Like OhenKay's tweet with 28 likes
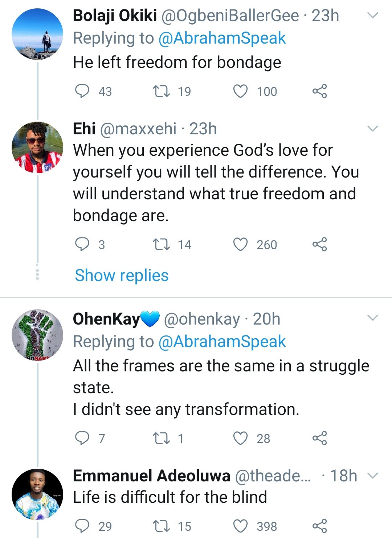The image size is (392, 538). 240,438
